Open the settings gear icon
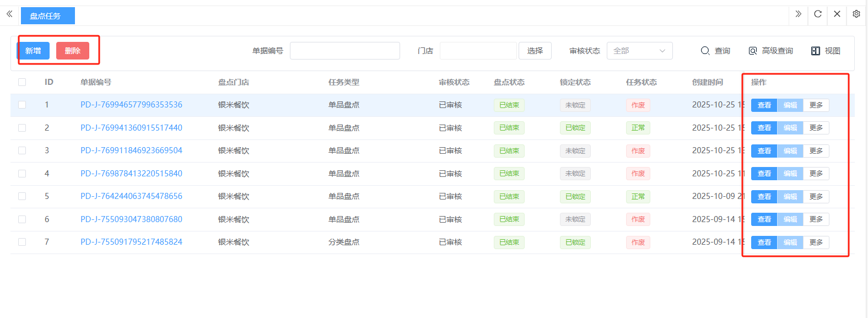The width and height of the screenshot is (868, 318). [x=856, y=14]
